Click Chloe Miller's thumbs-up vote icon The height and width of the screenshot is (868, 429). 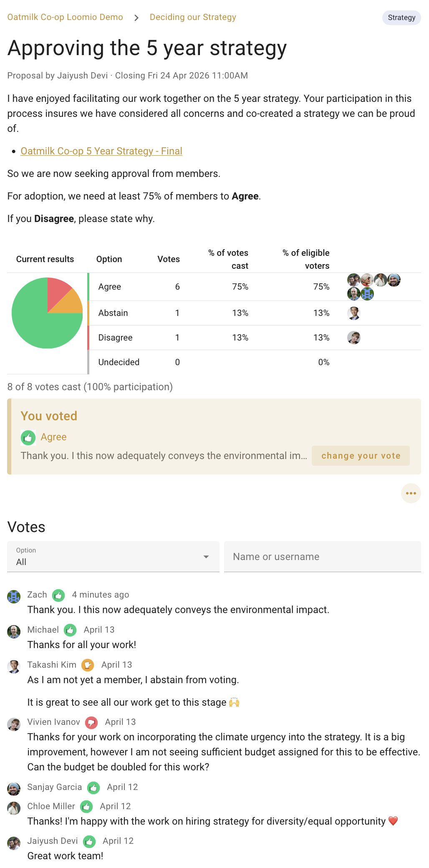86,807
